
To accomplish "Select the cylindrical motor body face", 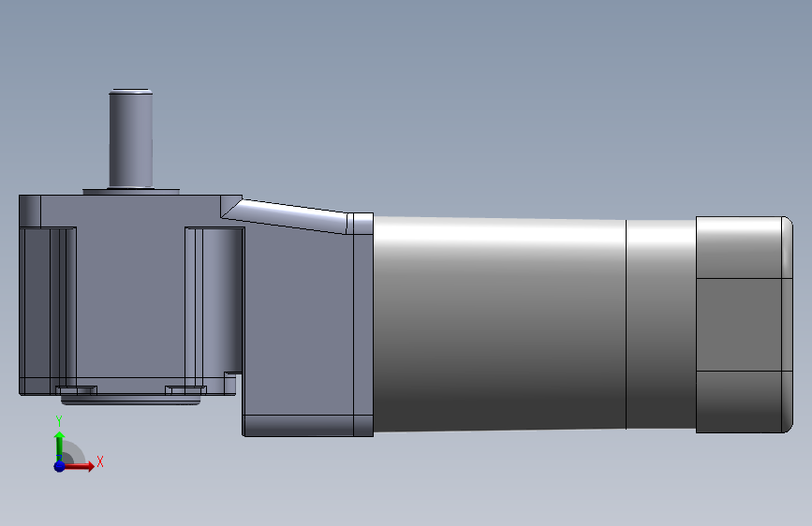I will (x=500, y=324).
